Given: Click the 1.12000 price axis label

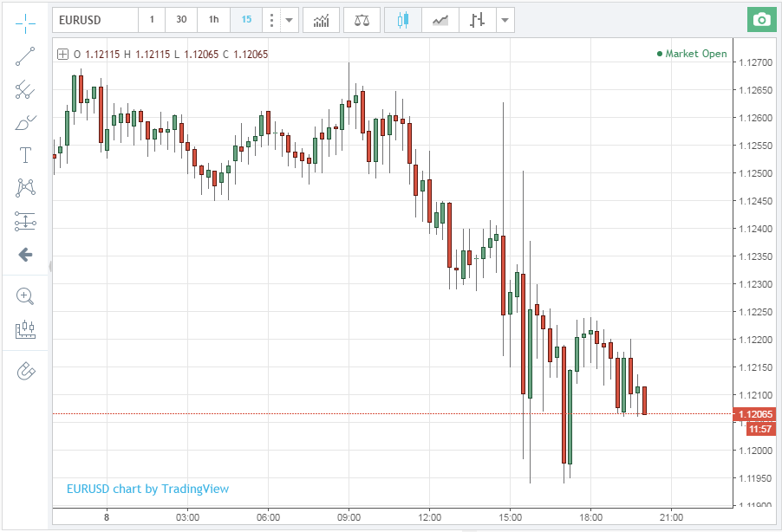Looking at the screenshot, I should coord(756,451).
